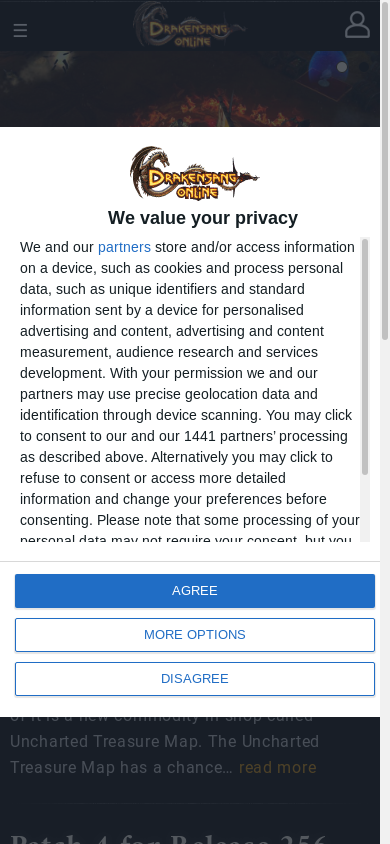390x844 pixels.
Task: Click the Drakensang logo in privacy dialog
Action: pos(194,173)
